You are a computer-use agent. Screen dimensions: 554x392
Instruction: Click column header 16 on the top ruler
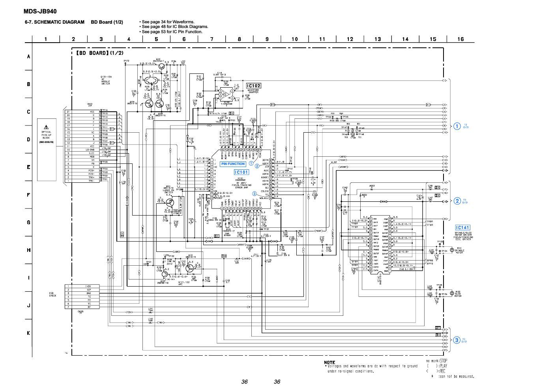click(x=460, y=39)
